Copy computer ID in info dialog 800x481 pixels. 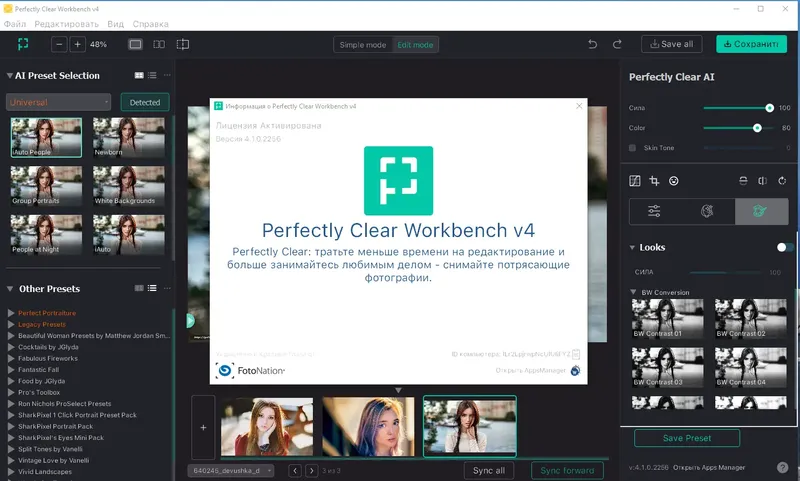tap(576, 354)
